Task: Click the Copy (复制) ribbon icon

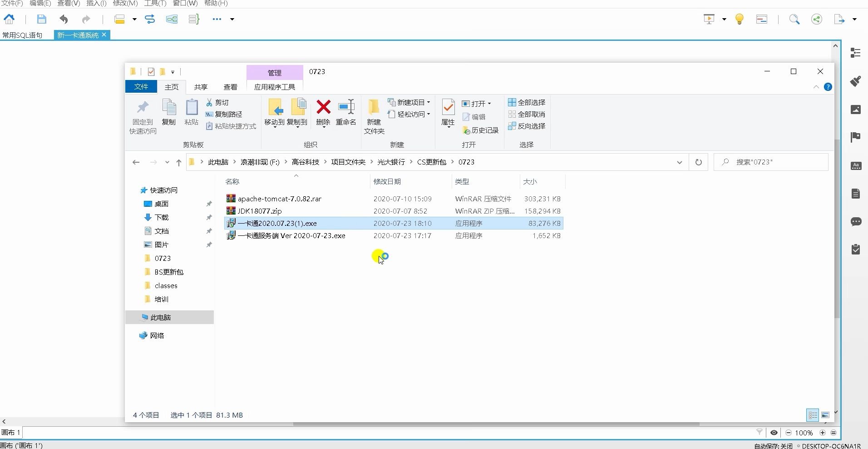Action: coord(169,113)
